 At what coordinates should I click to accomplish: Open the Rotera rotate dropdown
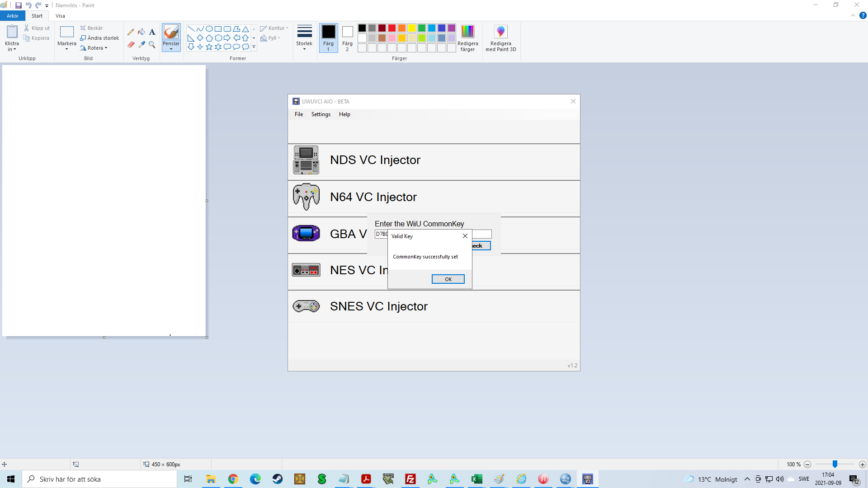point(94,48)
